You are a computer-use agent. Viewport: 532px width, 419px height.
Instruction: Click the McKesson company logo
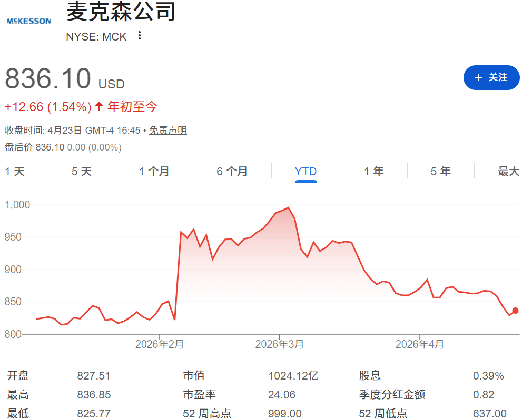[x=28, y=19]
